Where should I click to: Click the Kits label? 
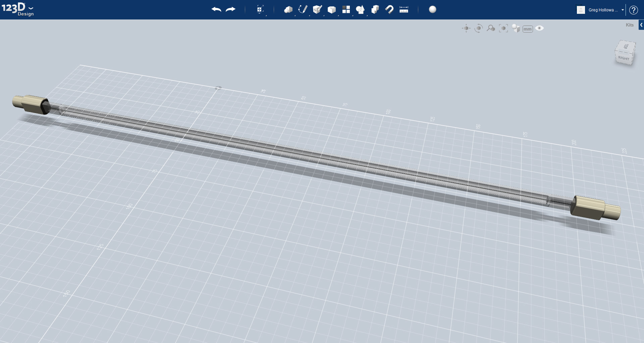pos(630,25)
